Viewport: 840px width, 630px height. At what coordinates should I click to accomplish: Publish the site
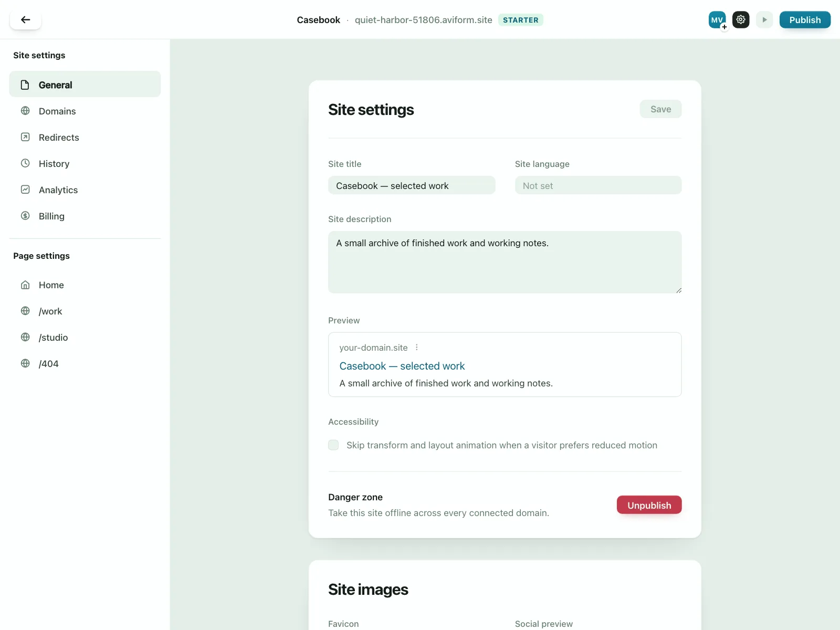pyautogui.click(x=805, y=20)
